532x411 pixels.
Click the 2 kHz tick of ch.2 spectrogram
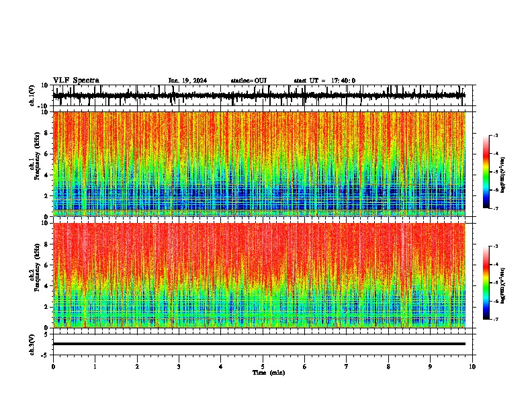[x=46, y=307]
